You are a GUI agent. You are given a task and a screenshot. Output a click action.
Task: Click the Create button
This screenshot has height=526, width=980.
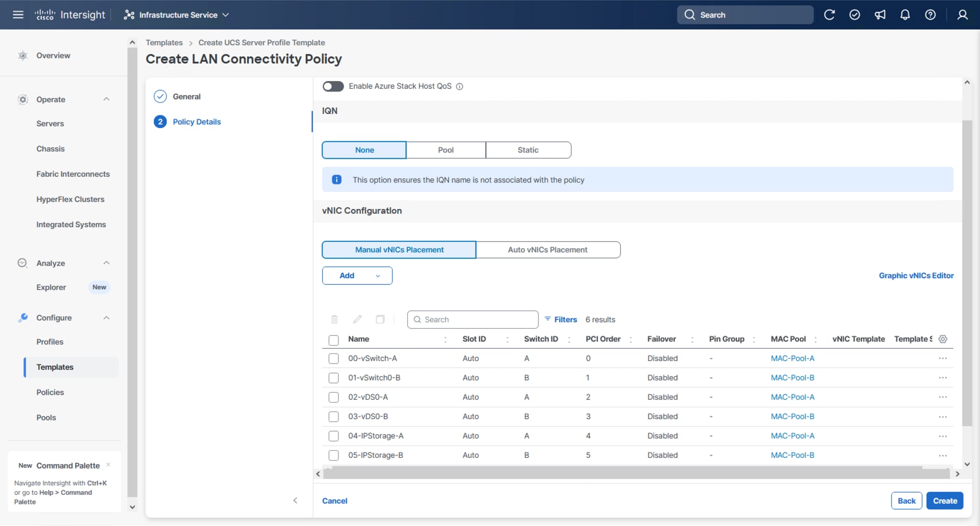(944, 501)
